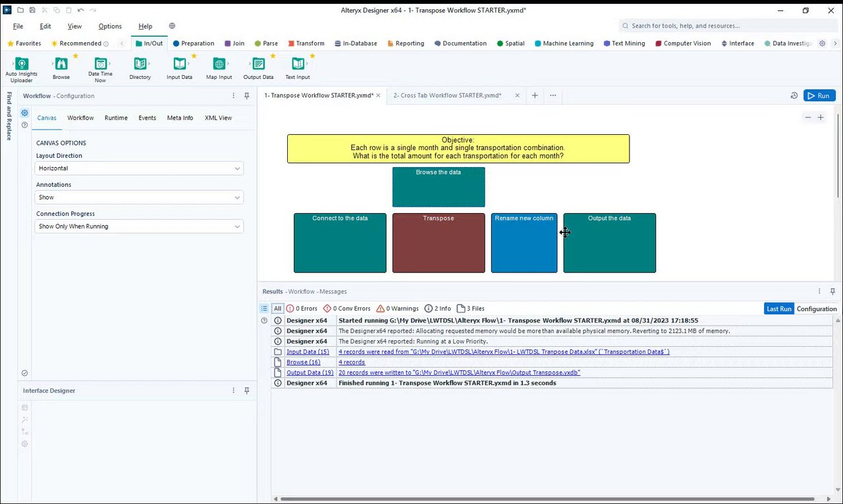Open the Input Data (15) link
843x504 pixels.
click(x=308, y=352)
